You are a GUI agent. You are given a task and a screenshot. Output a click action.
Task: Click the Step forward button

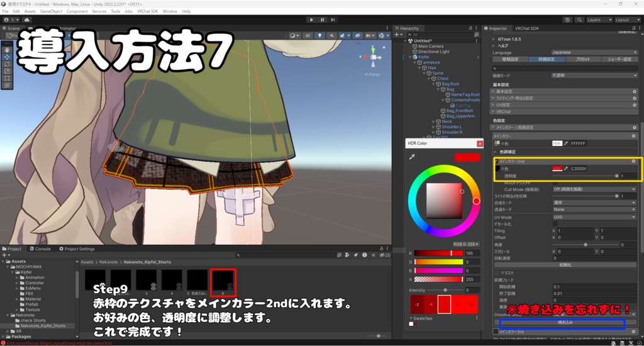click(333, 20)
